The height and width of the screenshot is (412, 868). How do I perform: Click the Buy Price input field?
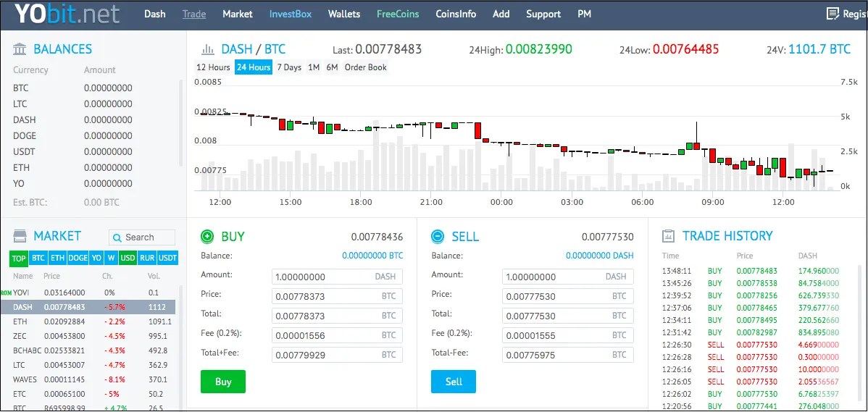[x=337, y=296]
